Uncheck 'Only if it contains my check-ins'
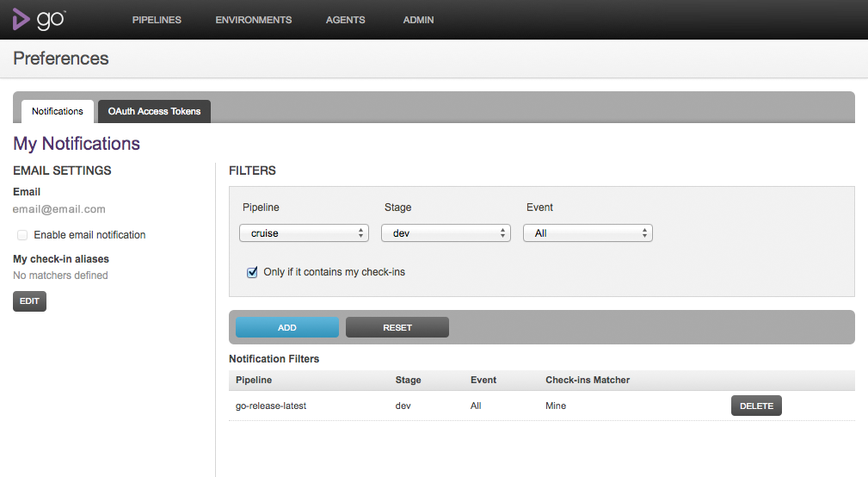This screenshot has width=868, height=477. pyautogui.click(x=252, y=272)
